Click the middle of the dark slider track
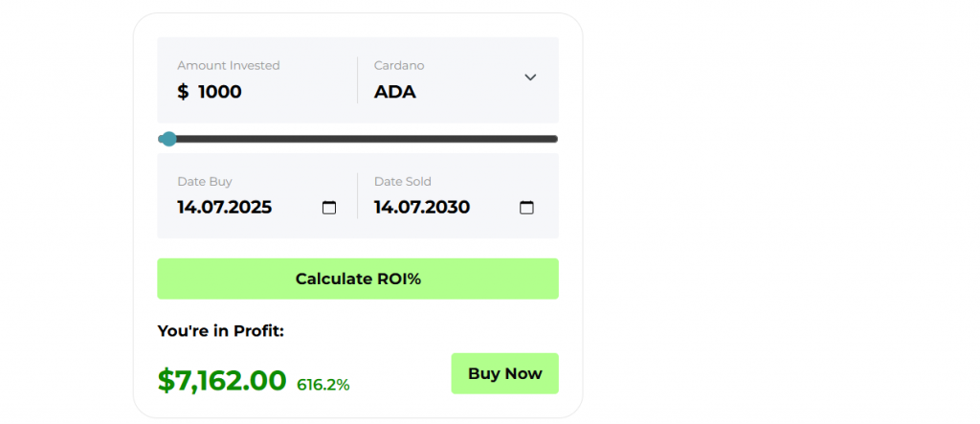 tap(358, 139)
